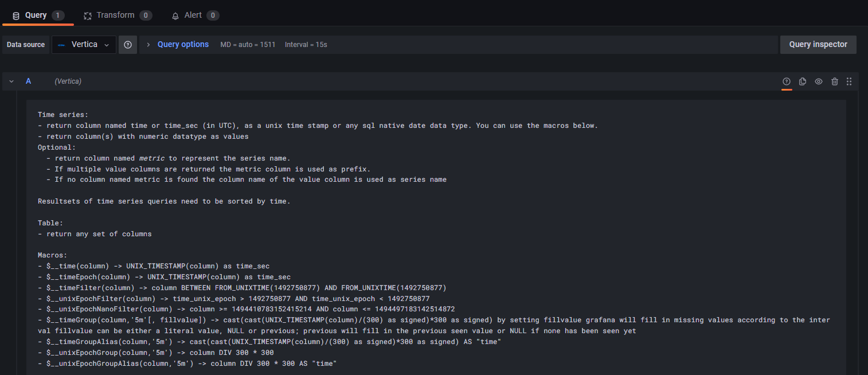Switch to the Alert tab

coord(196,15)
